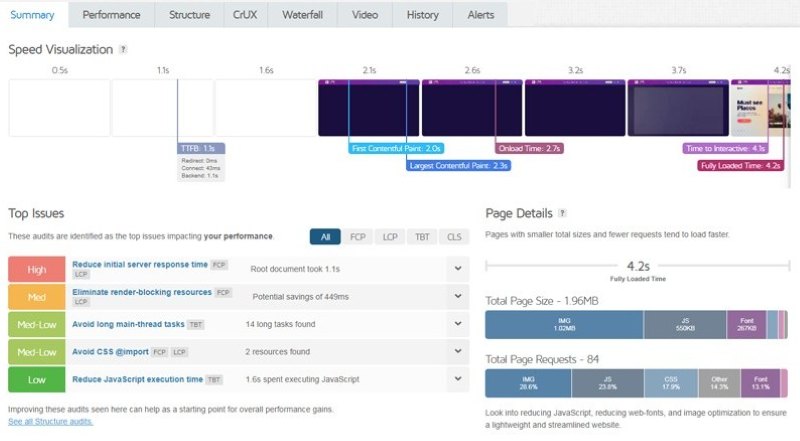Click Avoid long main-thread tasks link
This screenshot has width=800, height=441.
pyautogui.click(x=128, y=324)
